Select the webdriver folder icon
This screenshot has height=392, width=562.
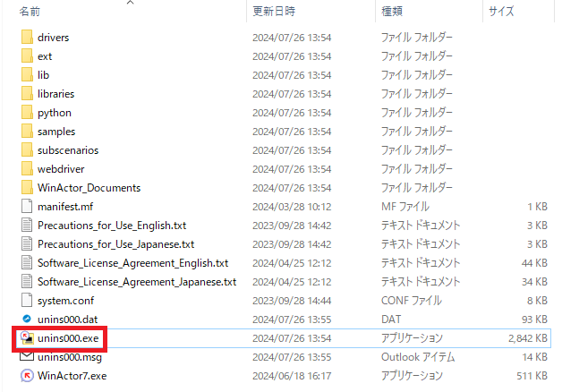(x=26, y=169)
